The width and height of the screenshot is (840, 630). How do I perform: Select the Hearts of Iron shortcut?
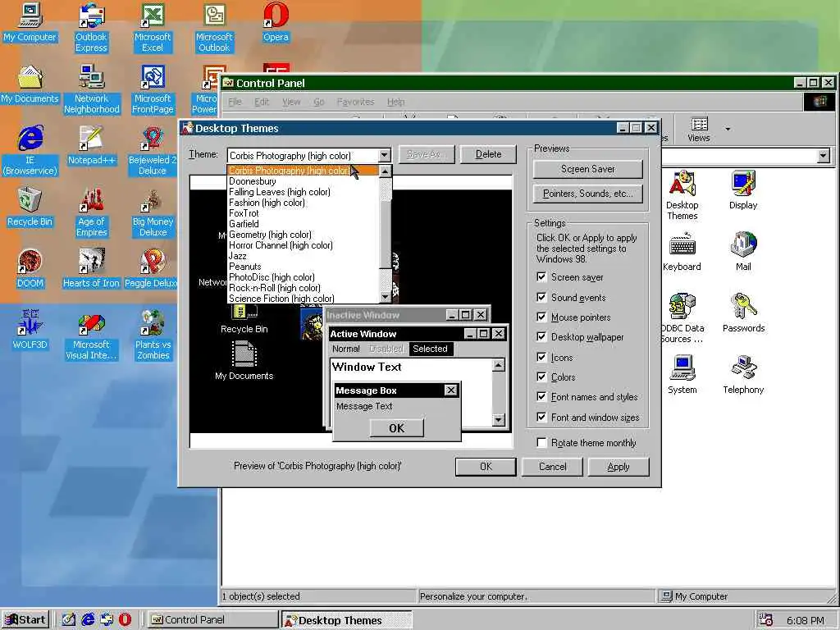coord(91,269)
